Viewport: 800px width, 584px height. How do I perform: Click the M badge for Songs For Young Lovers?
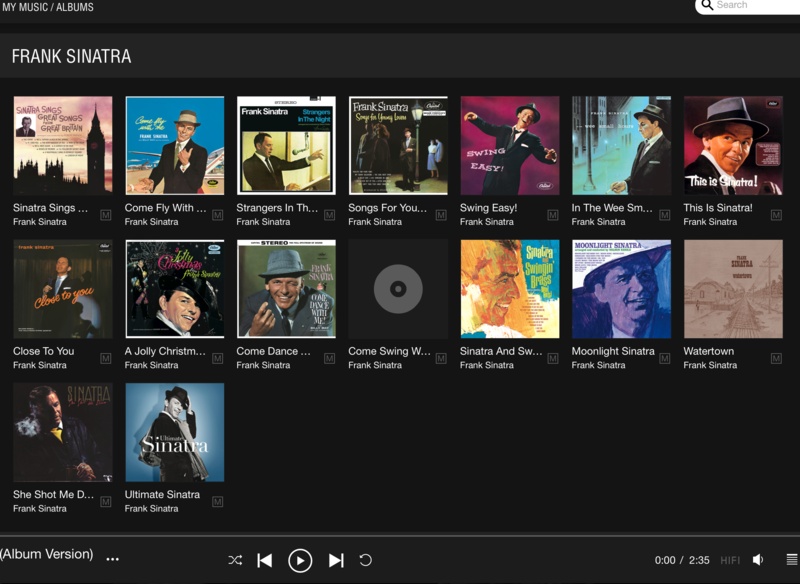tap(441, 215)
